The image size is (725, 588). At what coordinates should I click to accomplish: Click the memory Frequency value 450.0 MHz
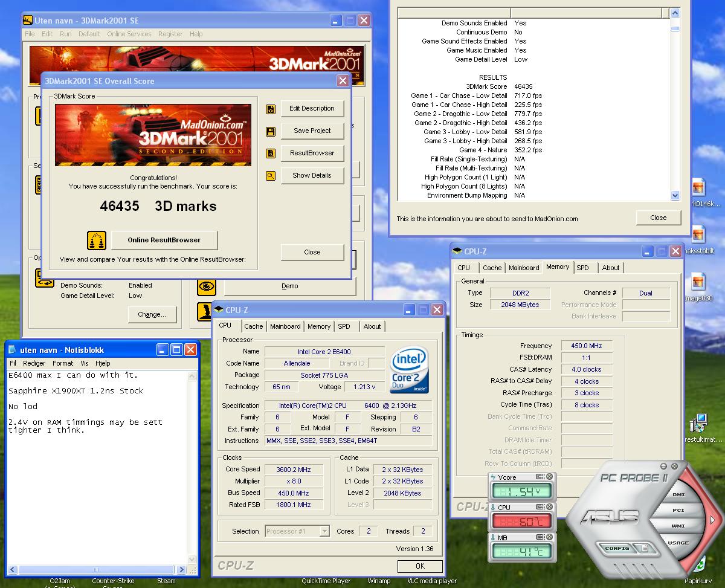(x=587, y=346)
